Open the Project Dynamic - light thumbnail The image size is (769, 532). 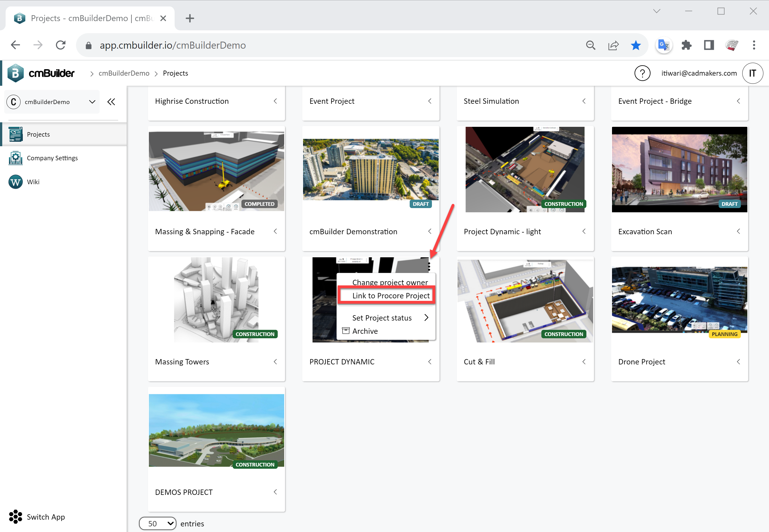(x=525, y=169)
